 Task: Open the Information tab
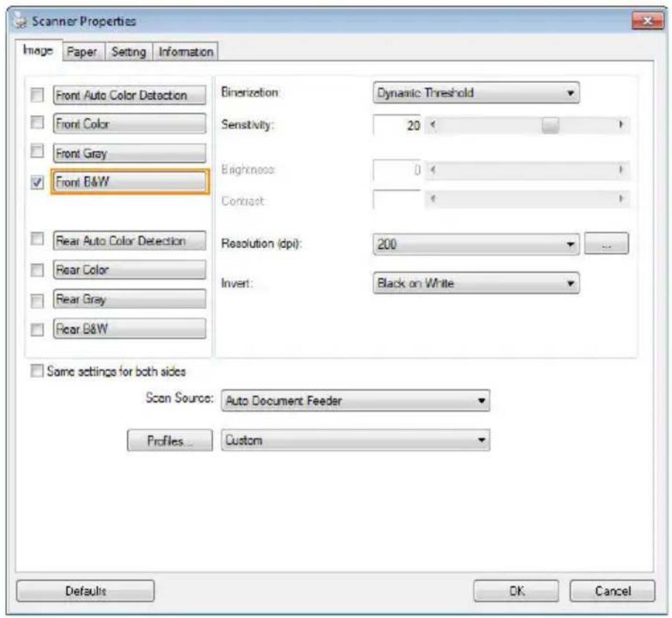tap(186, 52)
